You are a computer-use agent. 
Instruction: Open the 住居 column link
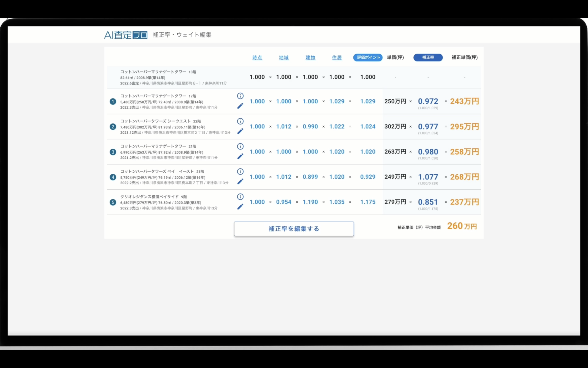pos(337,58)
